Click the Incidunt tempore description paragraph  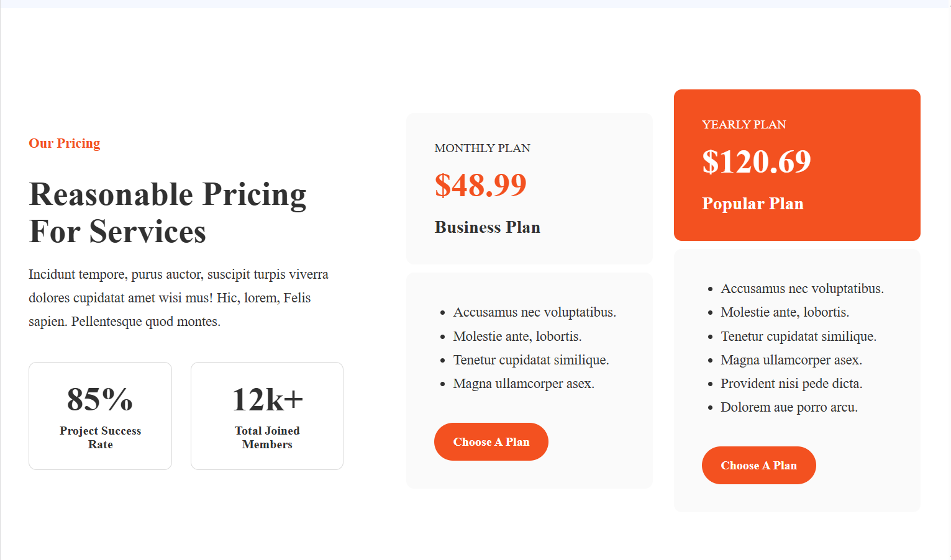click(179, 298)
